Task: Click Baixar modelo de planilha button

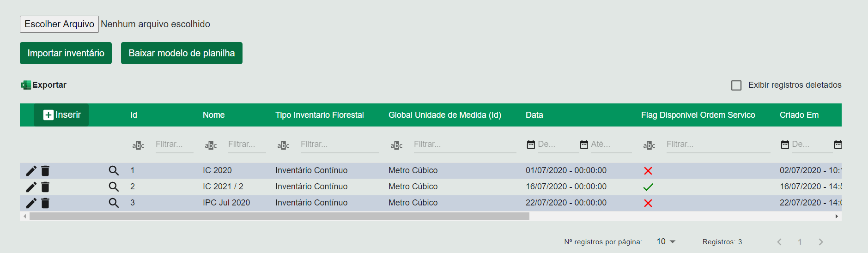Action: click(182, 53)
